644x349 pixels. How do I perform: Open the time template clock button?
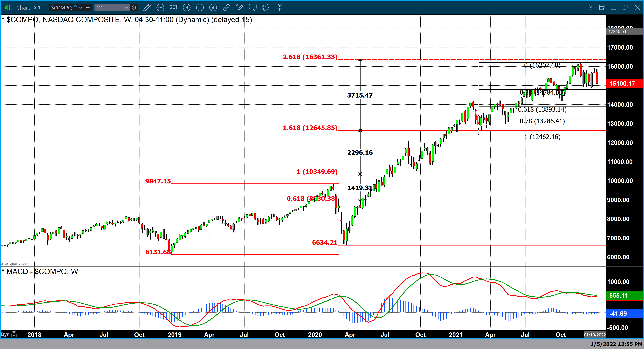coord(134,8)
